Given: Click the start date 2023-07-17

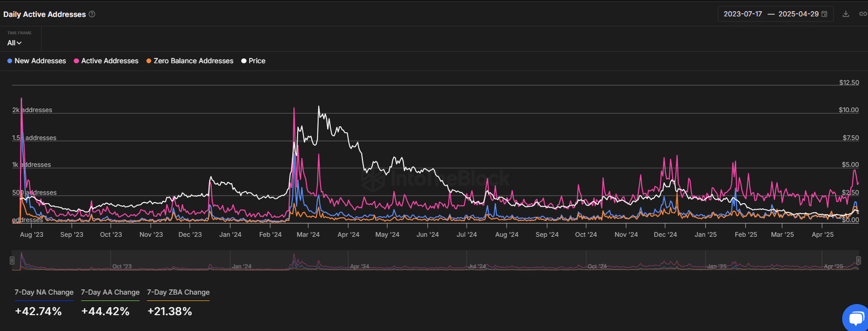Looking at the screenshot, I should [x=743, y=14].
